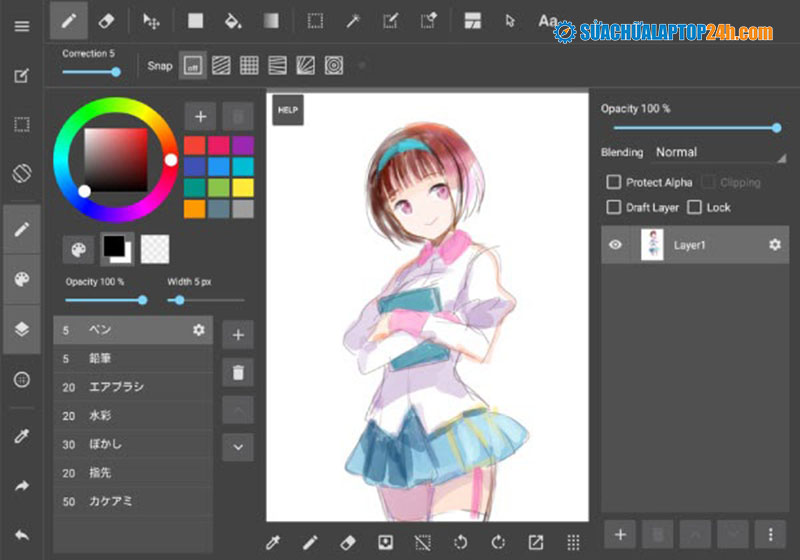This screenshot has width=800, height=560.
Task: Click the eyedropper icon below canvas
Action: coord(272,542)
